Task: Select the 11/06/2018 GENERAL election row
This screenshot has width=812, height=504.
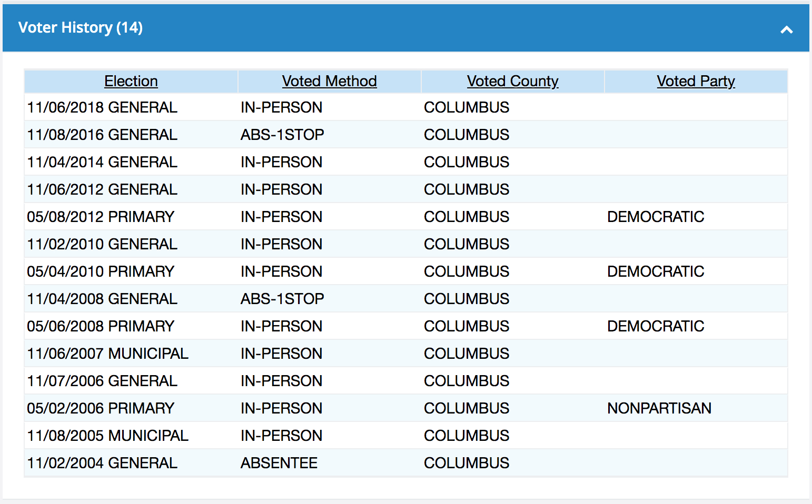Action: click(102, 107)
